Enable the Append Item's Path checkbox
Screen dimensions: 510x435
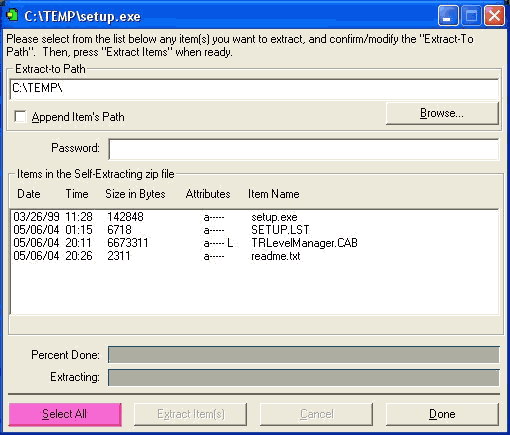point(20,117)
